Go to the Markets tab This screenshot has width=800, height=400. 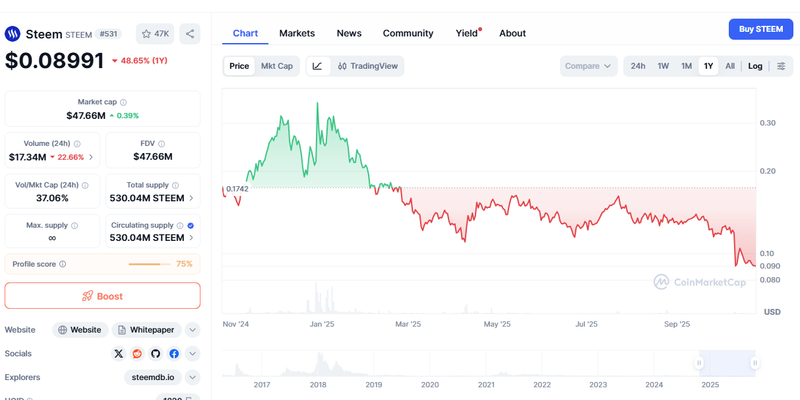pyautogui.click(x=297, y=33)
